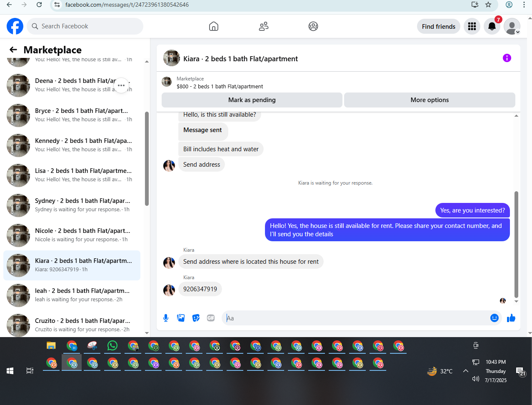The width and height of the screenshot is (532, 405).
Task: Click the voice clip microphone icon
Action: click(166, 318)
